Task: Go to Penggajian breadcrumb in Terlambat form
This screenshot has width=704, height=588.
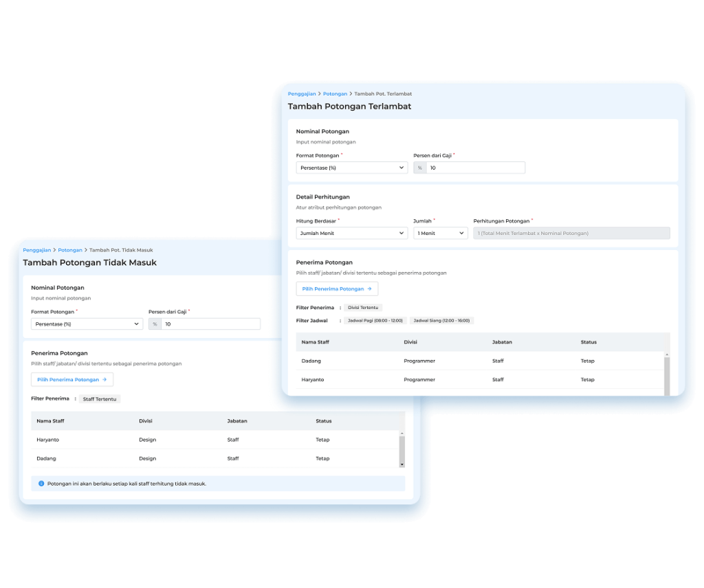Action: pyautogui.click(x=302, y=93)
